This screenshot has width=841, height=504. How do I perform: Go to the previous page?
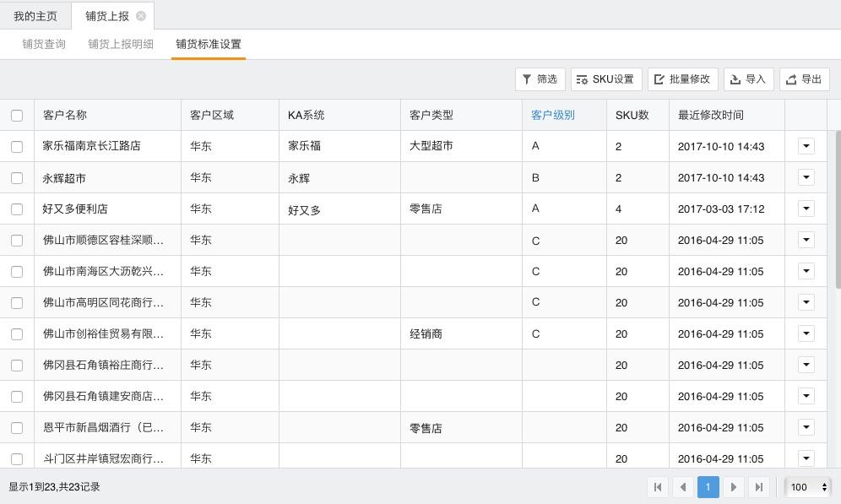pyautogui.click(x=683, y=487)
